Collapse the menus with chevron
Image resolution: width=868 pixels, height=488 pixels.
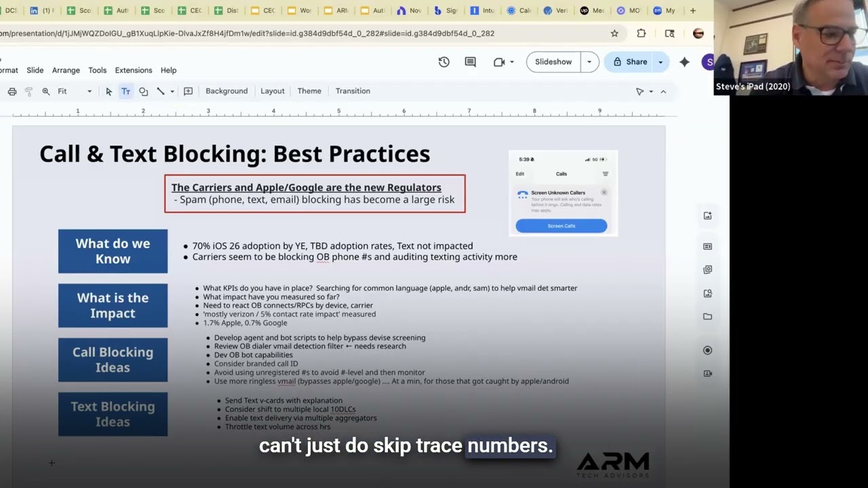pyautogui.click(x=663, y=91)
